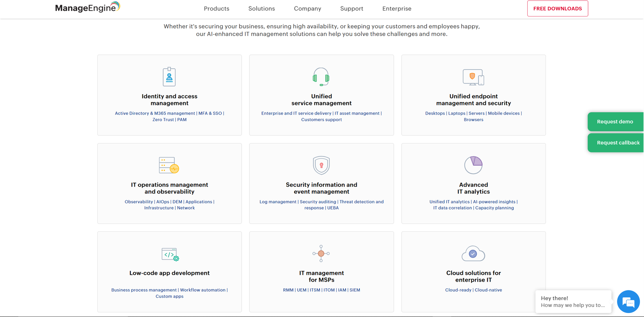Follow the Infrastructure link

tap(159, 208)
